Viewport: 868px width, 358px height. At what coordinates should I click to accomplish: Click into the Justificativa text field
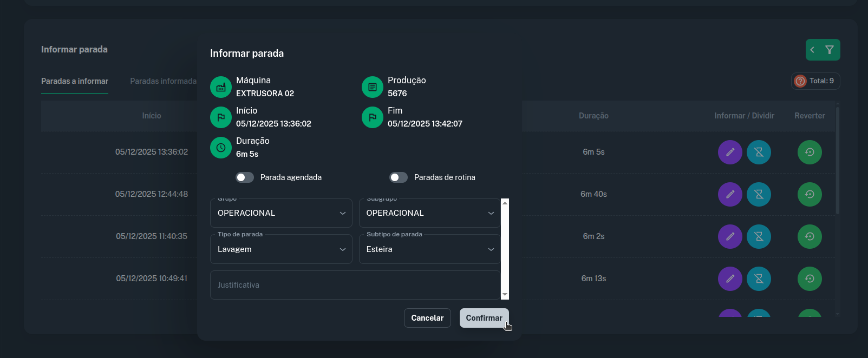(x=355, y=285)
